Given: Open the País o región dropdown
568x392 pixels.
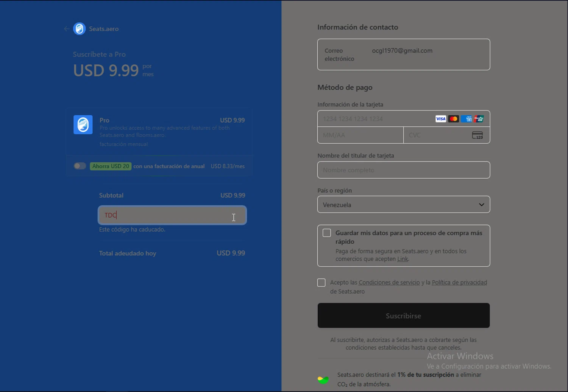Looking at the screenshot, I should [404, 204].
